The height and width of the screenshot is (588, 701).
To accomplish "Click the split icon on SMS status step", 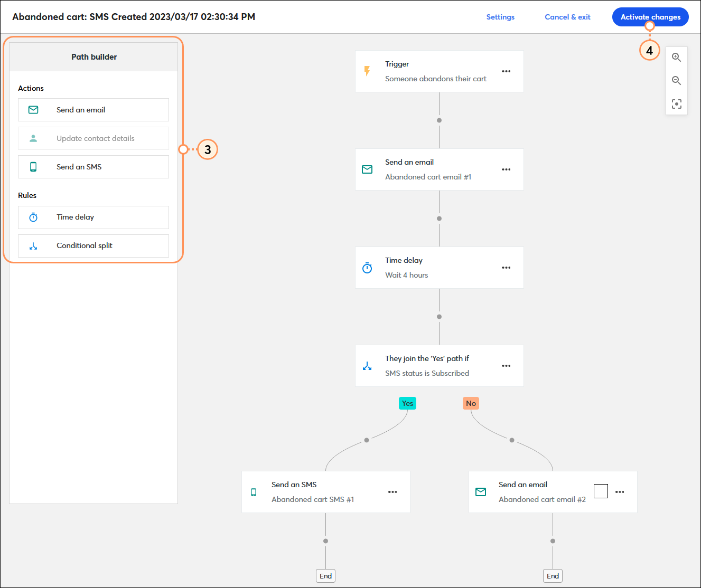I will pyautogui.click(x=367, y=366).
